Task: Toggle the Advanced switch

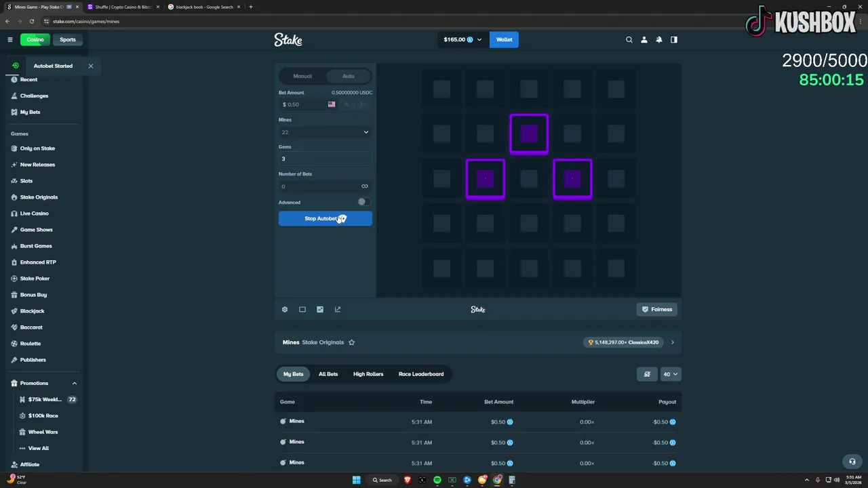Action: point(364,202)
